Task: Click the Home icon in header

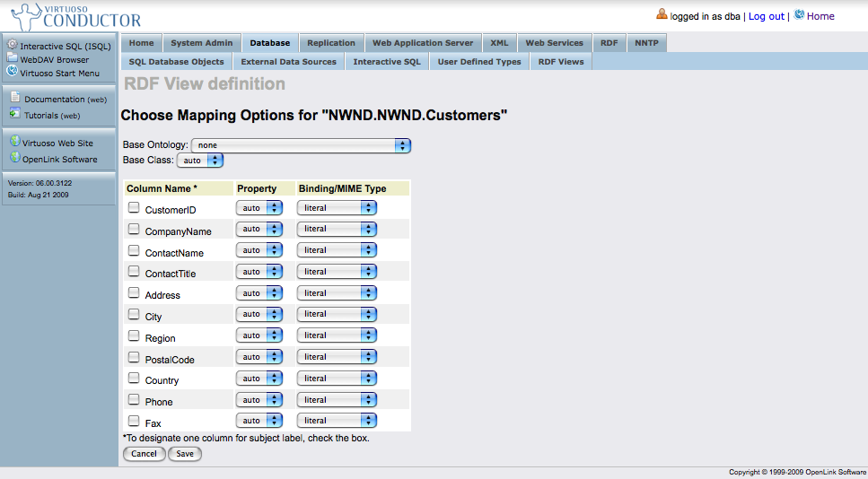Action: 799,15
